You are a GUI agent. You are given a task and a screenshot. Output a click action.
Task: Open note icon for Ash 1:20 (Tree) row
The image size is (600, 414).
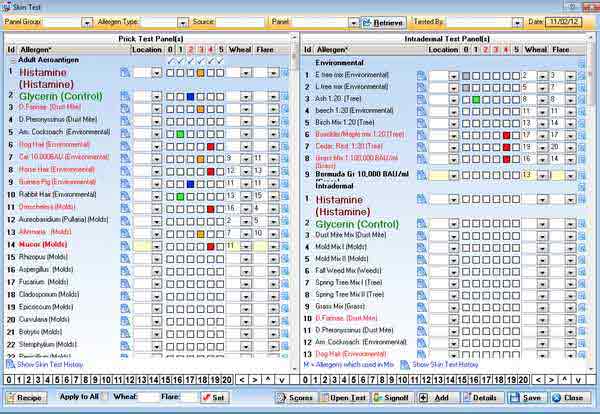[x=421, y=99]
